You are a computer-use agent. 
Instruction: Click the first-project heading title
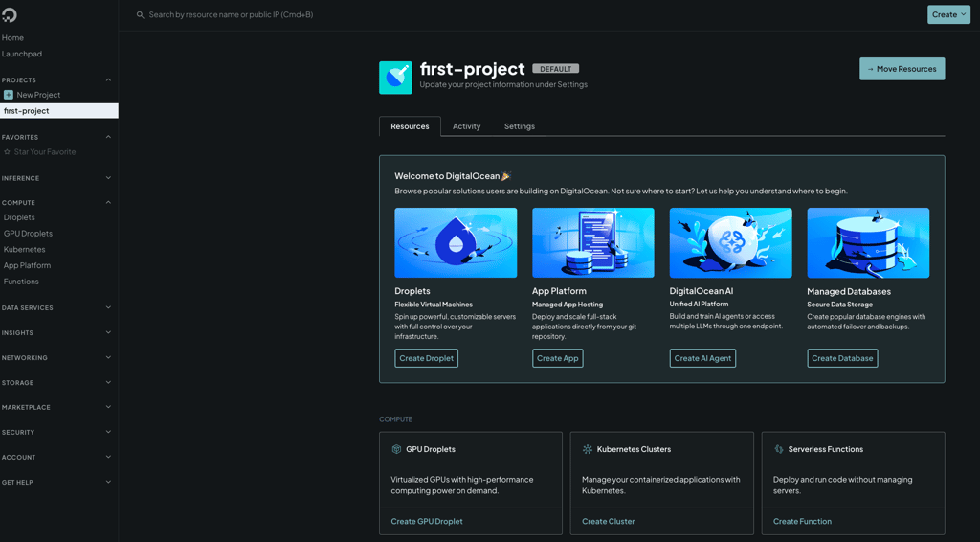[472, 69]
